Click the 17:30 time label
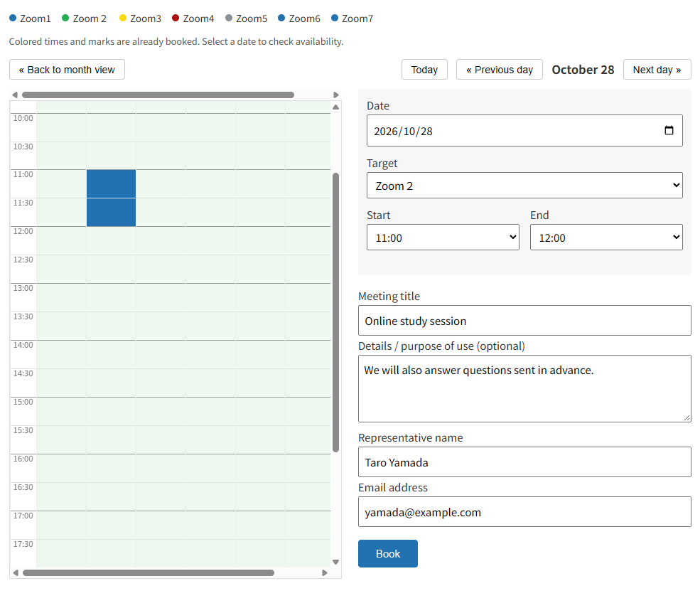700x613 pixels. (x=23, y=544)
